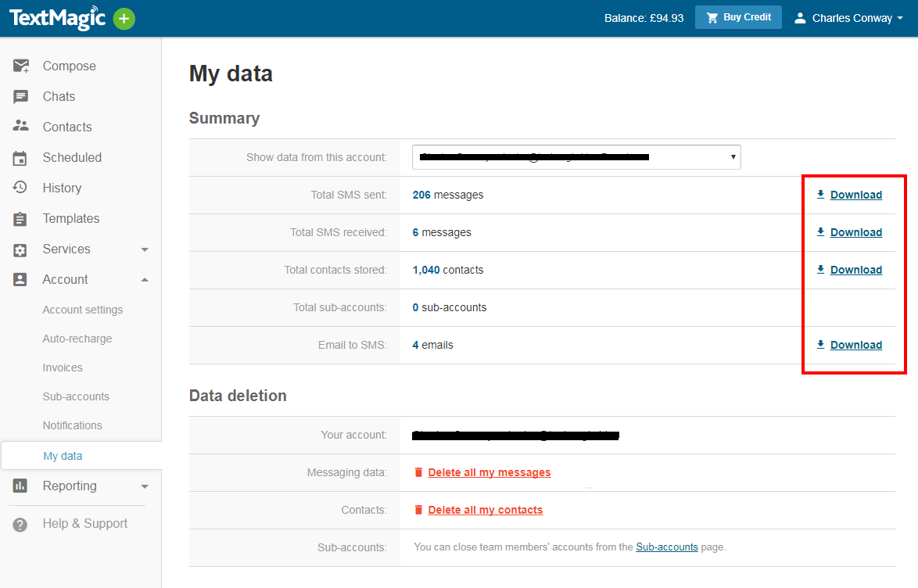The width and height of the screenshot is (918, 588).
Task: Expand the Services menu arrow
Action: click(x=145, y=250)
